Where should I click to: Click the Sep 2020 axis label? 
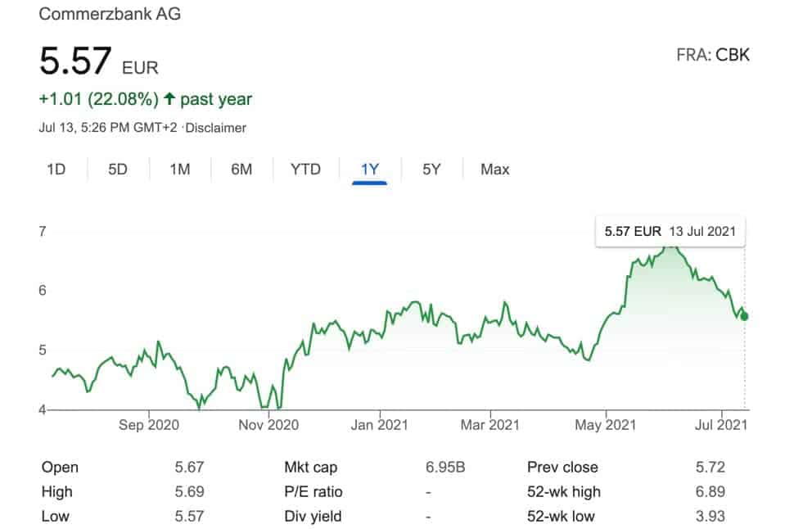coord(149,425)
